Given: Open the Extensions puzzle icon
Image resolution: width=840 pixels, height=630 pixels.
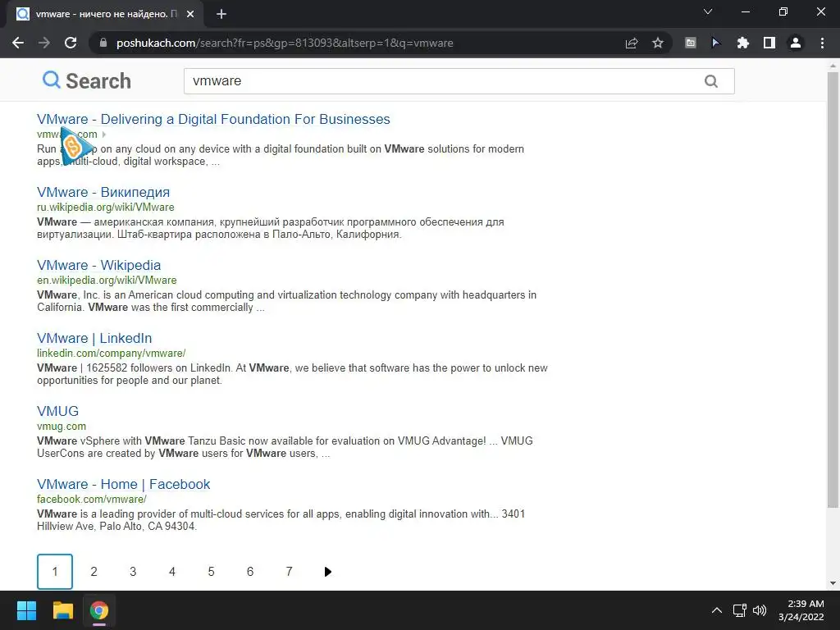Looking at the screenshot, I should click(x=743, y=43).
